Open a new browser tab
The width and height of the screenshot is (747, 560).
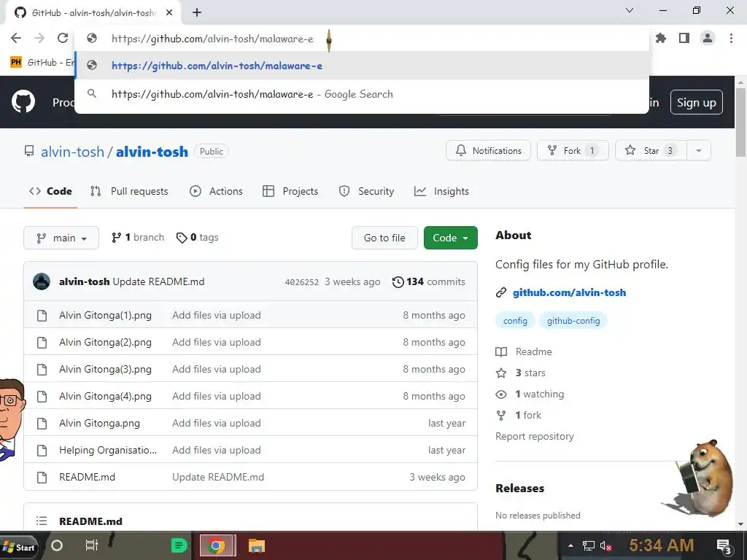[x=197, y=12]
